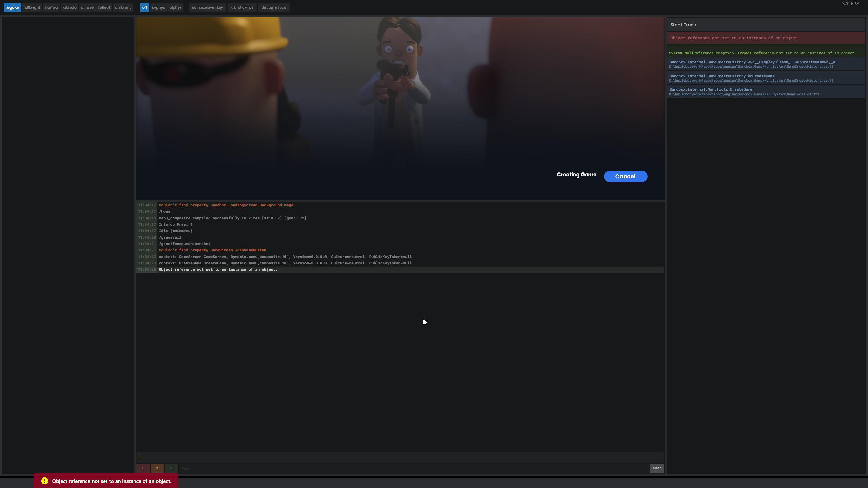This screenshot has height=488, width=868.
Task: Enable clphys physics debug
Action: (x=175, y=7)
